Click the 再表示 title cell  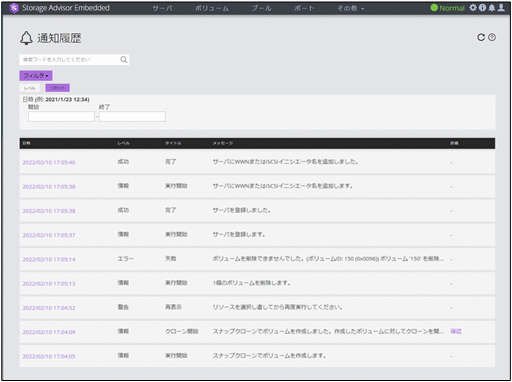click(x=173, y=307)
